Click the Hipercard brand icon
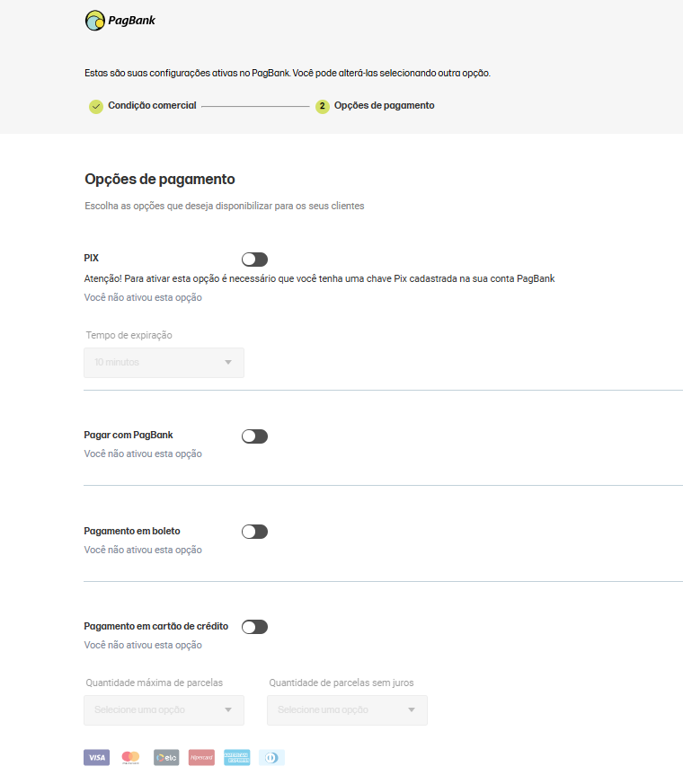This screenshot has width=683, height=784. pyautogui.click(x=201, y=757)
